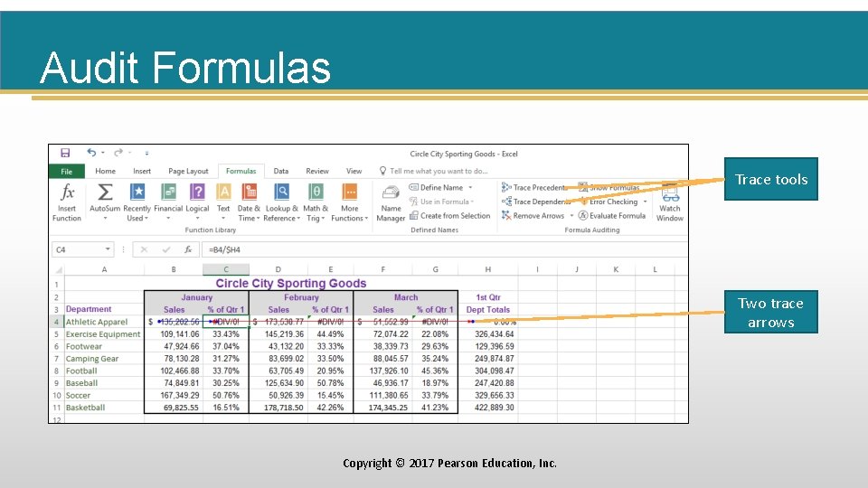Click Remove Arrows
The height and width of the screenshot is (488, 868).
pos(533,216)
